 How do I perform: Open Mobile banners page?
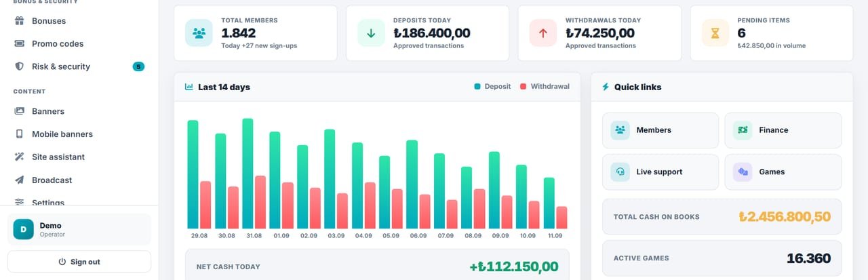79,134
